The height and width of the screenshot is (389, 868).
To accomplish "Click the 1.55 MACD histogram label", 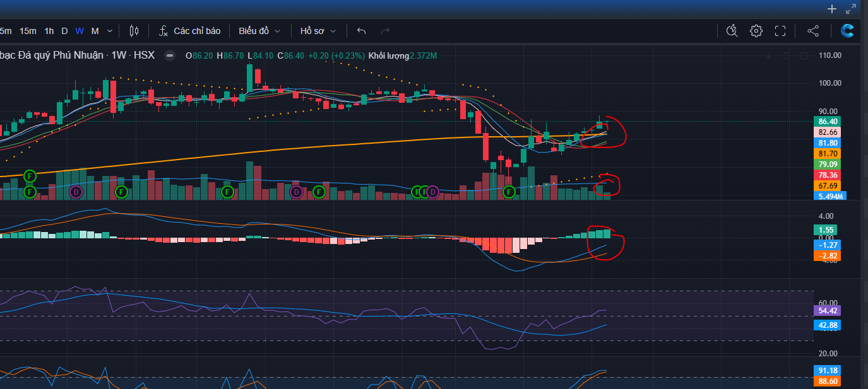I will tap(827, 230).
